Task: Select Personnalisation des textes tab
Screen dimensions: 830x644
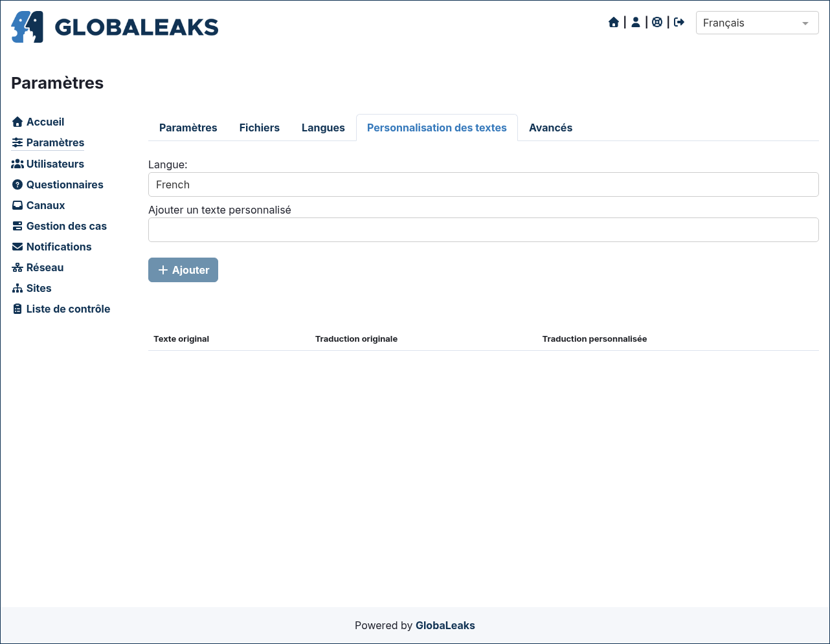Action: click(x=437, y=128)
